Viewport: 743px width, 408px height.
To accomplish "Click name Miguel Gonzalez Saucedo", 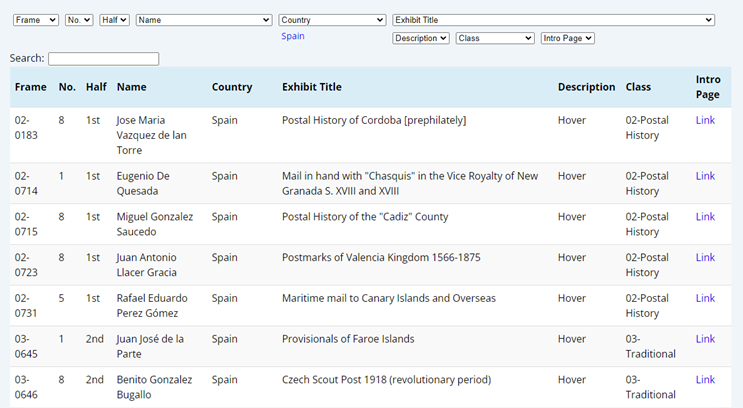I will (x=155, y=225).
